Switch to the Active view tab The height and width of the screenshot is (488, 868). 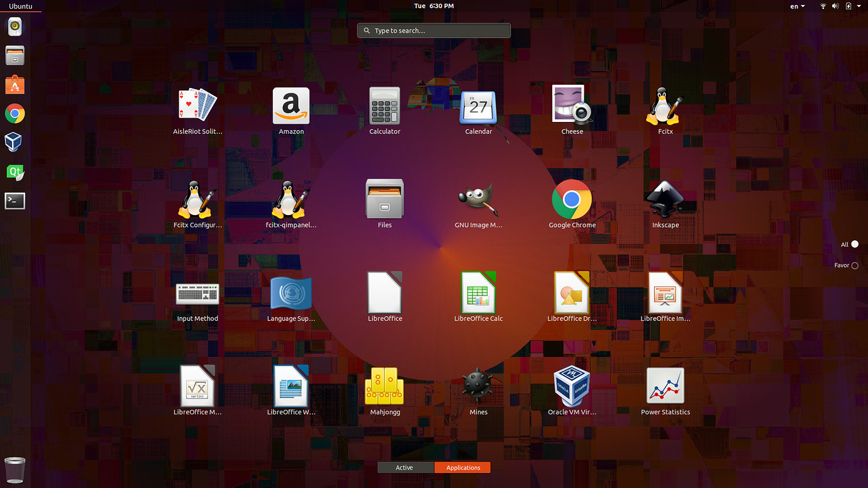(x=405, y=467)
